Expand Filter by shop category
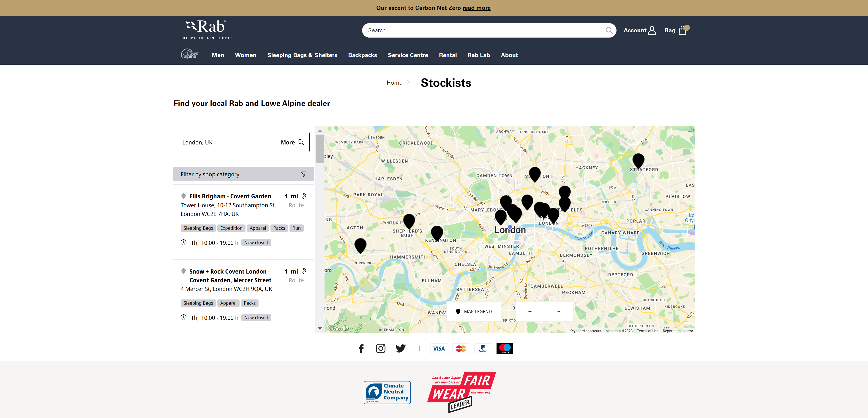The height and width of the screenshot is (418, 868). click(x=244, y=174)
